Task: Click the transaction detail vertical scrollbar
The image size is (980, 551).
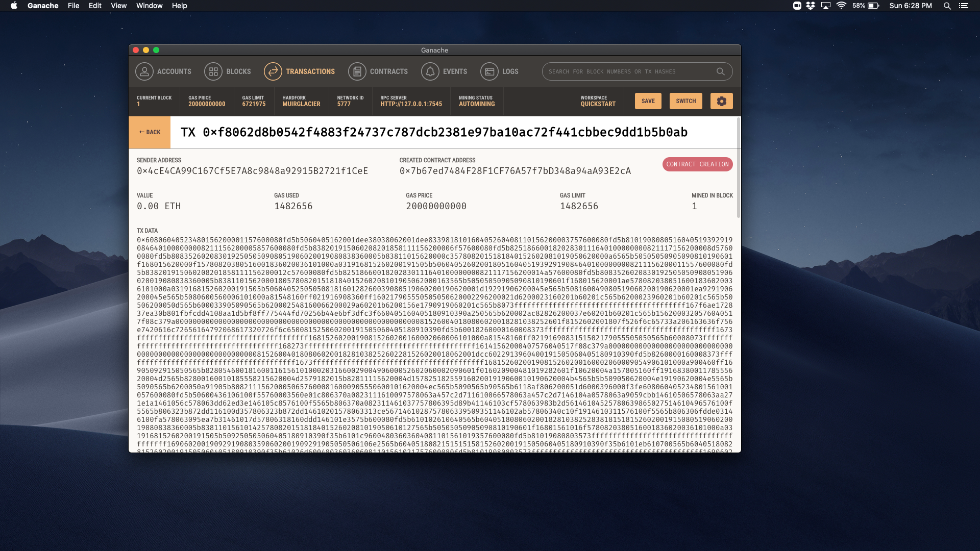Action: (x=738, y=168)
